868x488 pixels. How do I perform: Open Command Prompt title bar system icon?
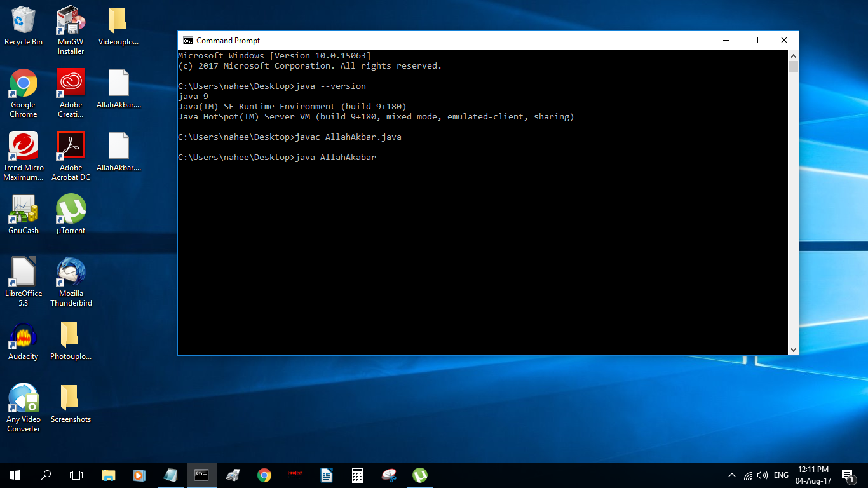coord(188,40)
